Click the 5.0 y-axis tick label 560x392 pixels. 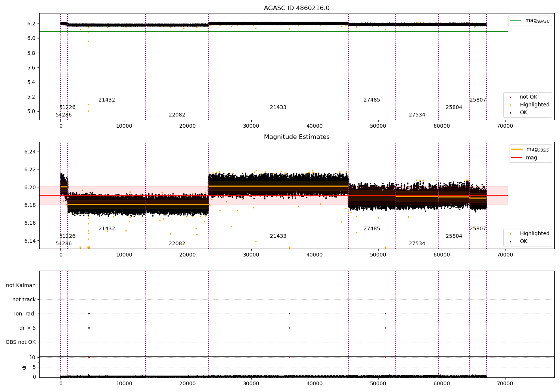[x=31, y=111]
